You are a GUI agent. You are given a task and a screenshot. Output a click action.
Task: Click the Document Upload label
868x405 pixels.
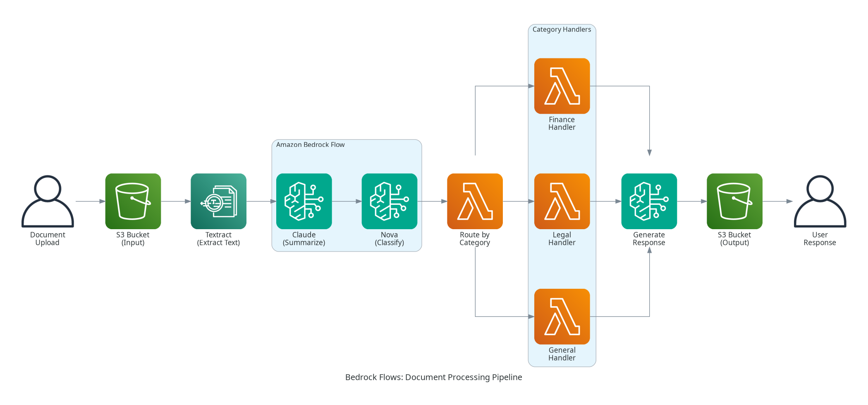point(48,239)
